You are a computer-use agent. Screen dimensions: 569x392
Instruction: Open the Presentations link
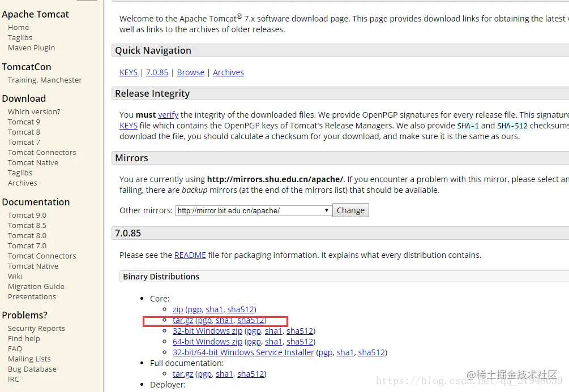[x=32, y=296]
